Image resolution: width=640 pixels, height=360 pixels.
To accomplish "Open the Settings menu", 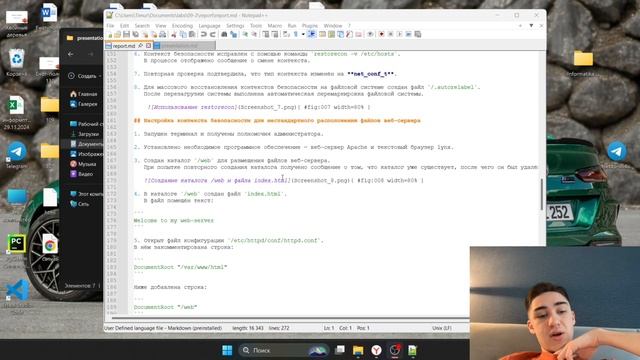I will [x=235, y=26].
